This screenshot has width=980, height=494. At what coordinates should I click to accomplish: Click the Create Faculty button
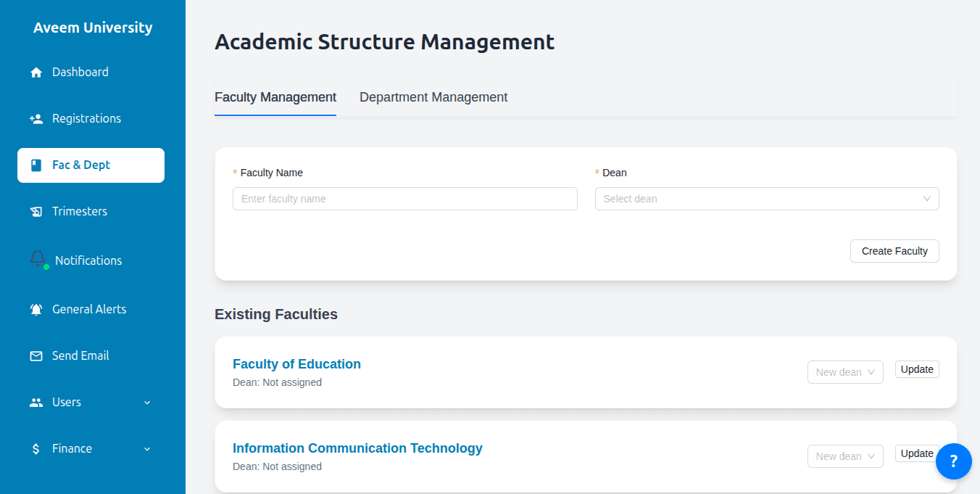pyautogui.click(x=894, y=250)
